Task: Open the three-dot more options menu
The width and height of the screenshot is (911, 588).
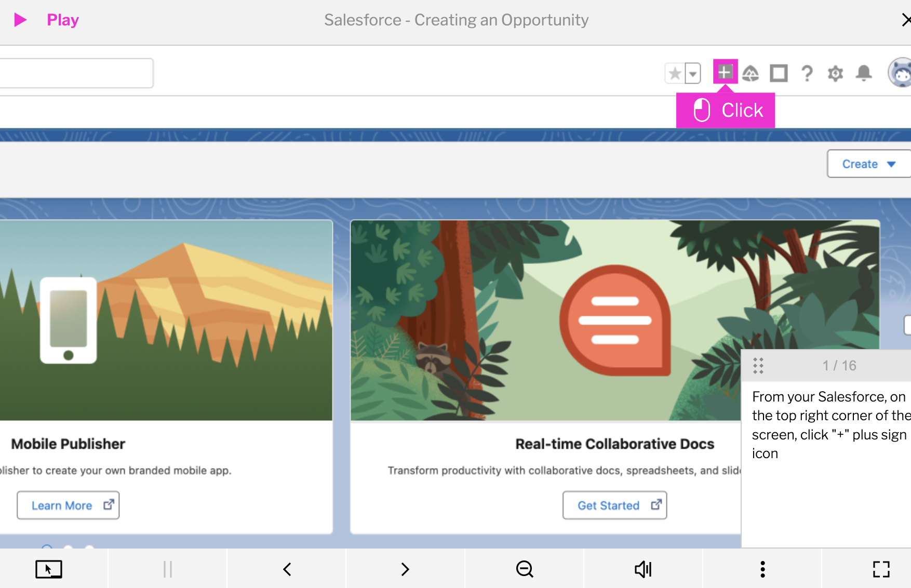Action: [x=762, y=569]
